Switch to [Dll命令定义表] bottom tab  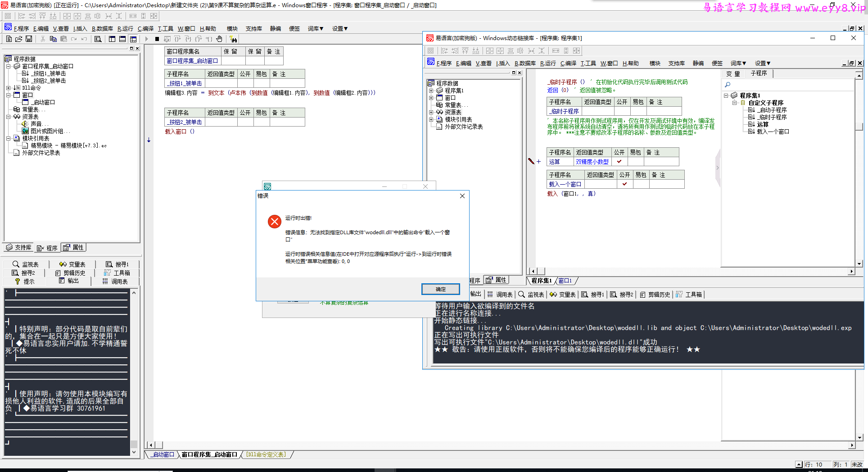tap(266, 454)
